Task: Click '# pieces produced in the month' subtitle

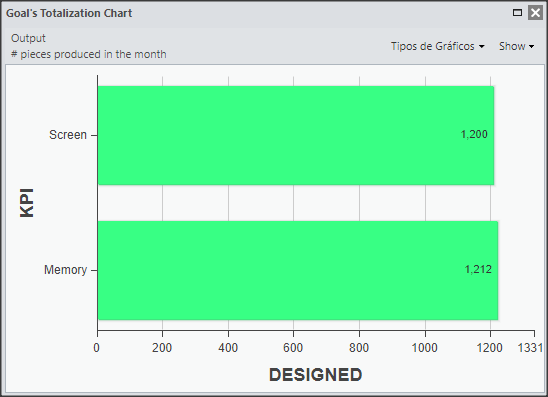Action: (89, 55)
